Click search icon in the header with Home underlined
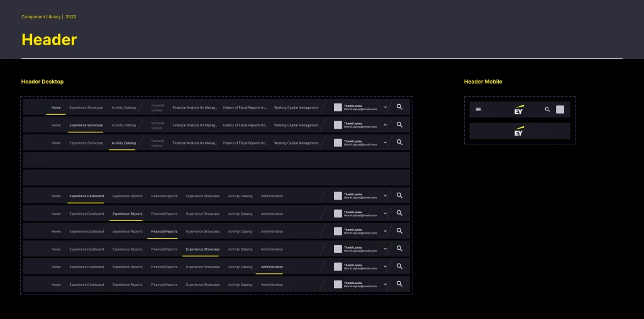 click(x=399, y=107)
